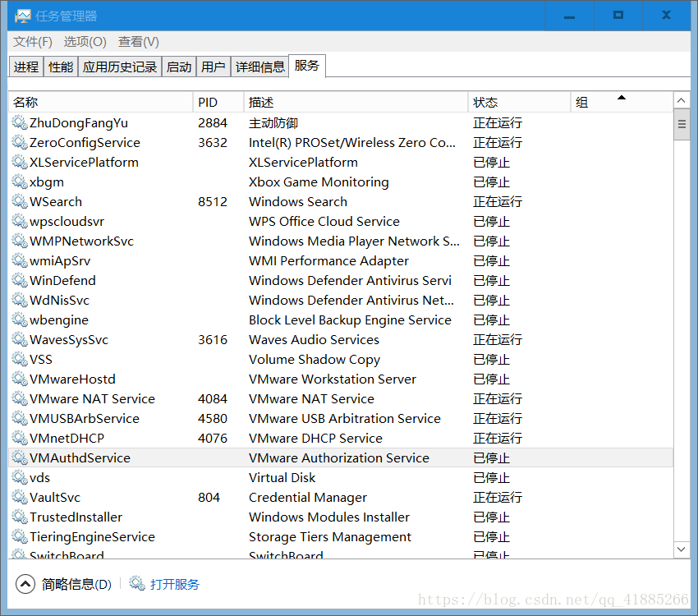Click the gear icon beside VSS
This screenshot has width=698, height=616.
point(20,359)
